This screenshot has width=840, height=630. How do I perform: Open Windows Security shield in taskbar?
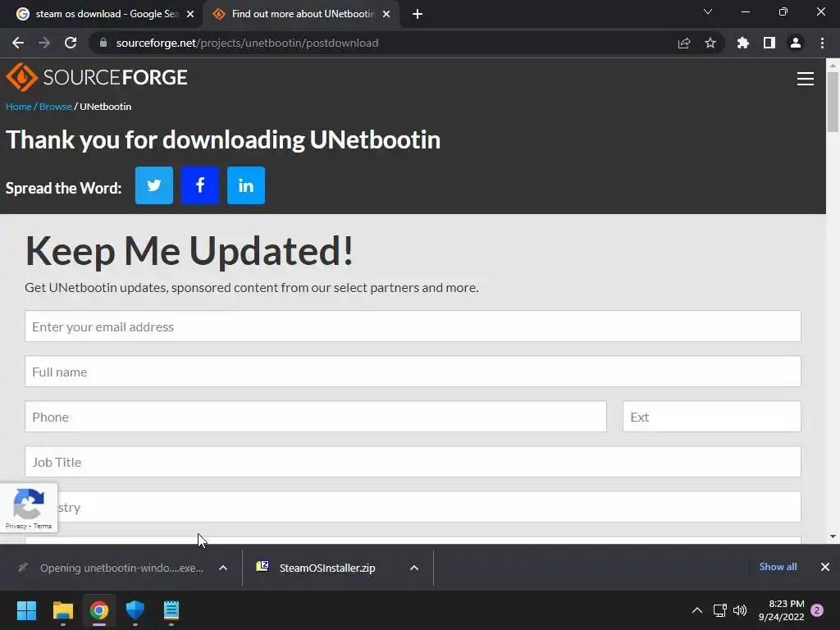[135, 610]
